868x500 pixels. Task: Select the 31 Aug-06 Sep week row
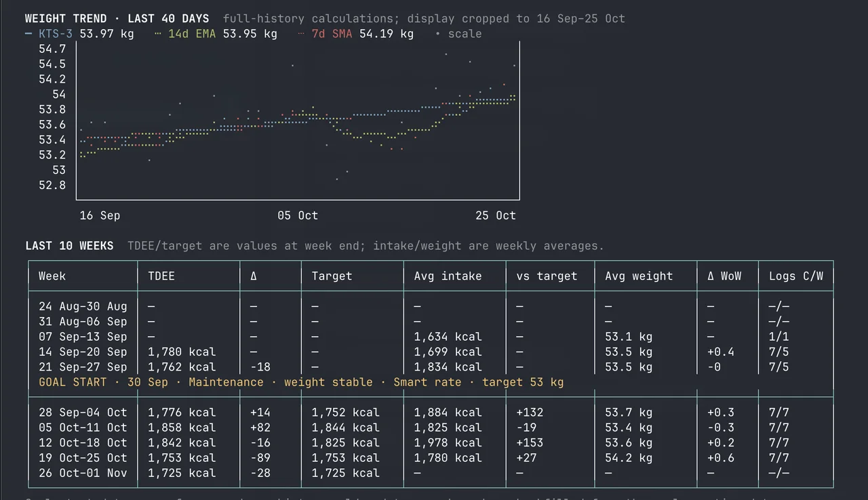coord(431,321)
